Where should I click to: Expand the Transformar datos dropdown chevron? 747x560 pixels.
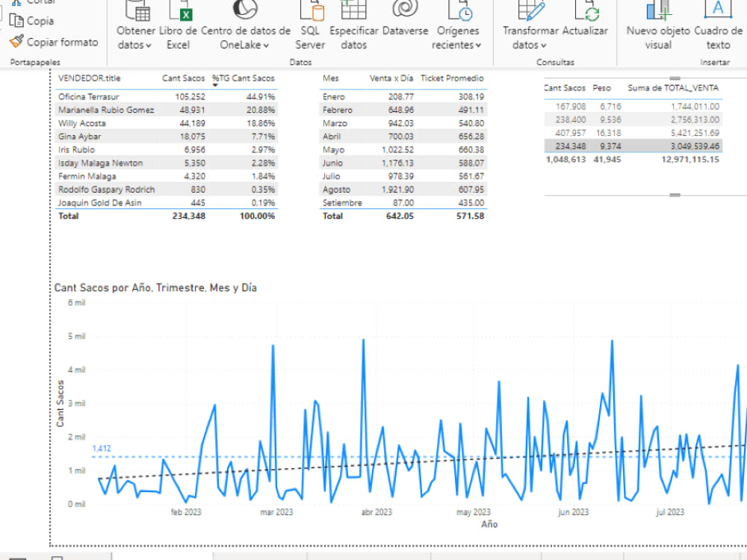(x=543, y=45)
